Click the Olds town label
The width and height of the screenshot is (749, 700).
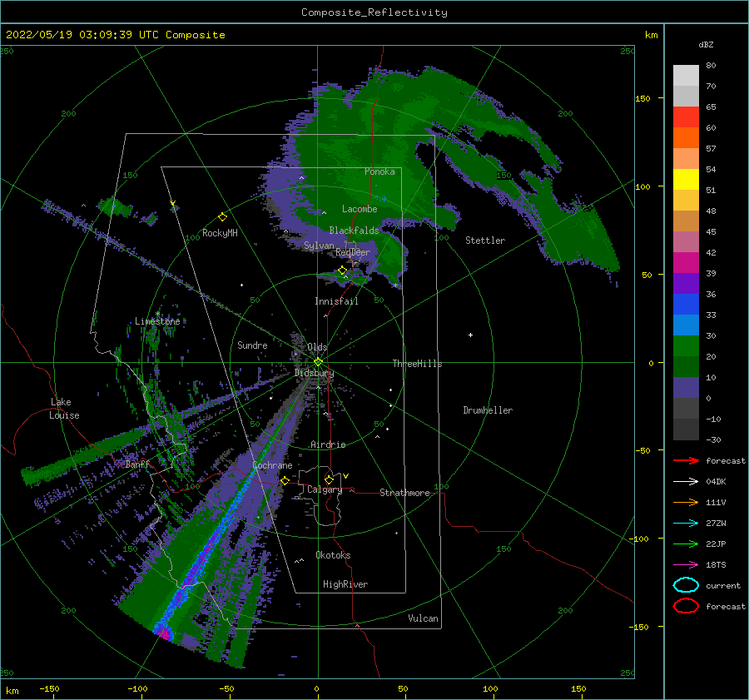(317, 347)
